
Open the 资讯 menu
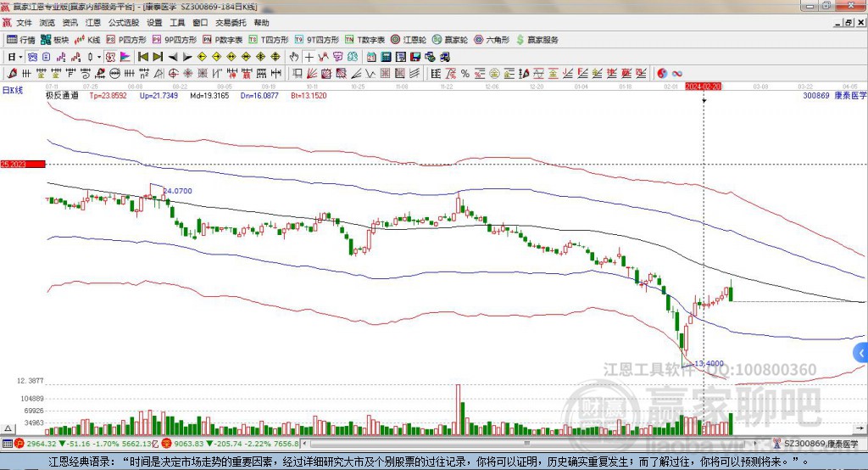click(70, 23)
